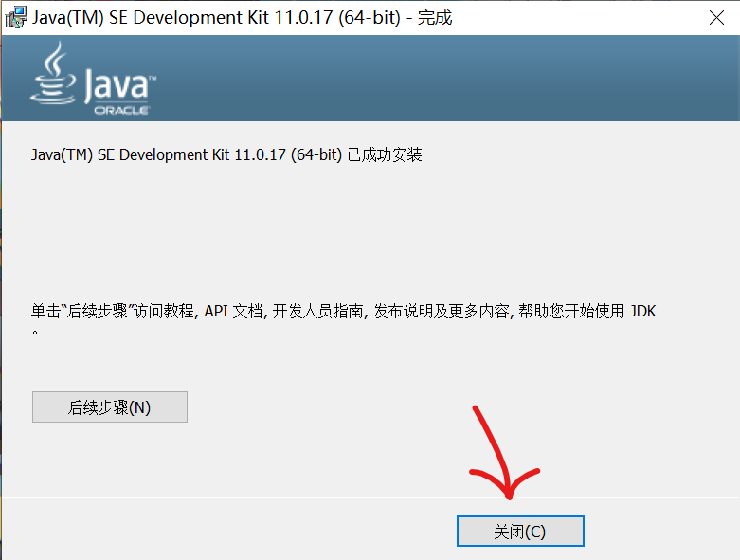Click the window title text ending with 完成
740x560 pixels.
pos(243,18)
